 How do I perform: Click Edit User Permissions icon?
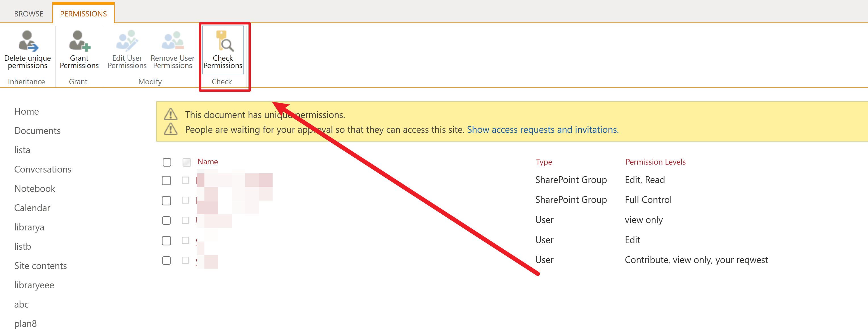point(127,40)
